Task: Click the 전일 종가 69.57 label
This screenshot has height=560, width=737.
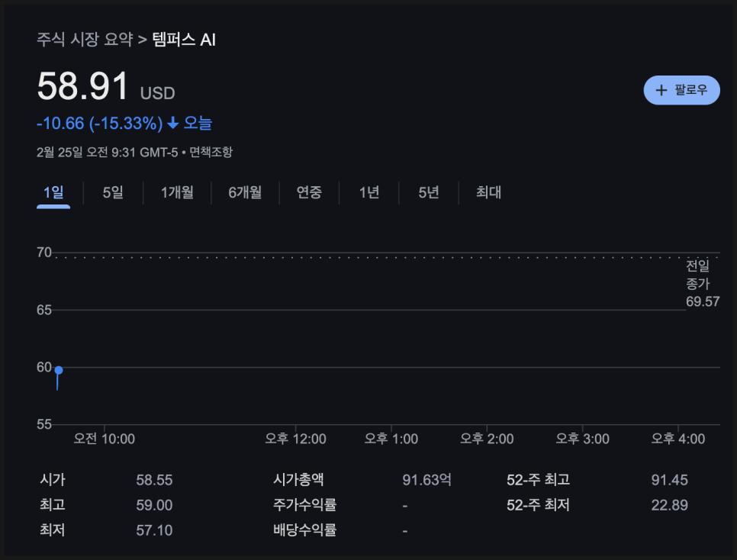Action: pyautogui.click(x=702, y=284)
